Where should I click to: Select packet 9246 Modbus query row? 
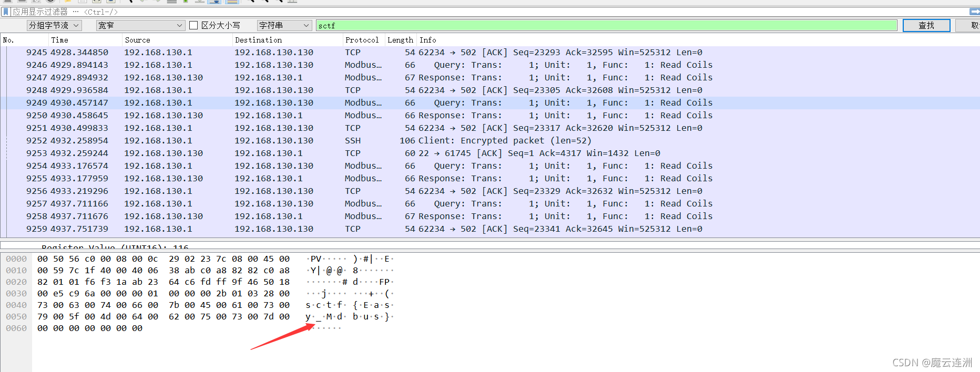point(490,65)
